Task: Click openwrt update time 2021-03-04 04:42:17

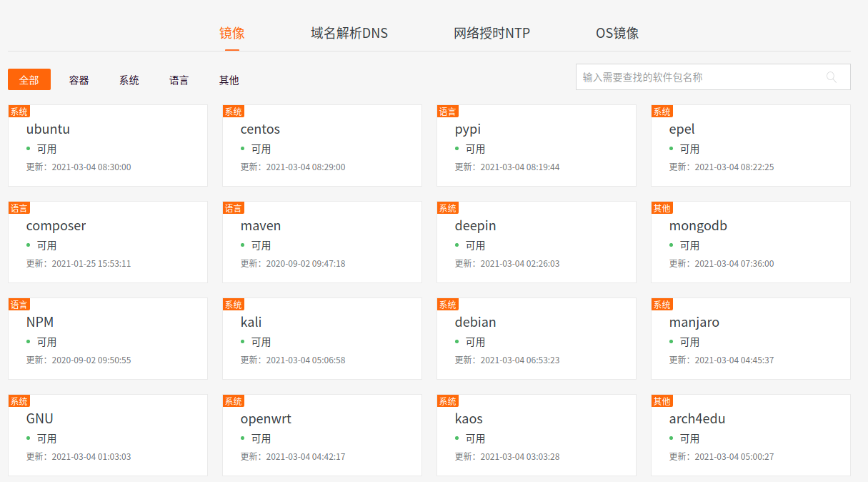Action: (x=306, y=457)
